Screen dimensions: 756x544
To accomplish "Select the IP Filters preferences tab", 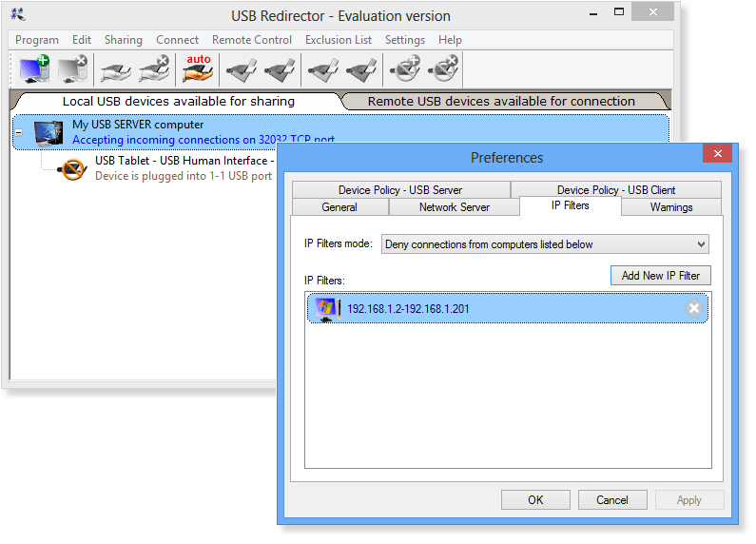I will [570, 205].
